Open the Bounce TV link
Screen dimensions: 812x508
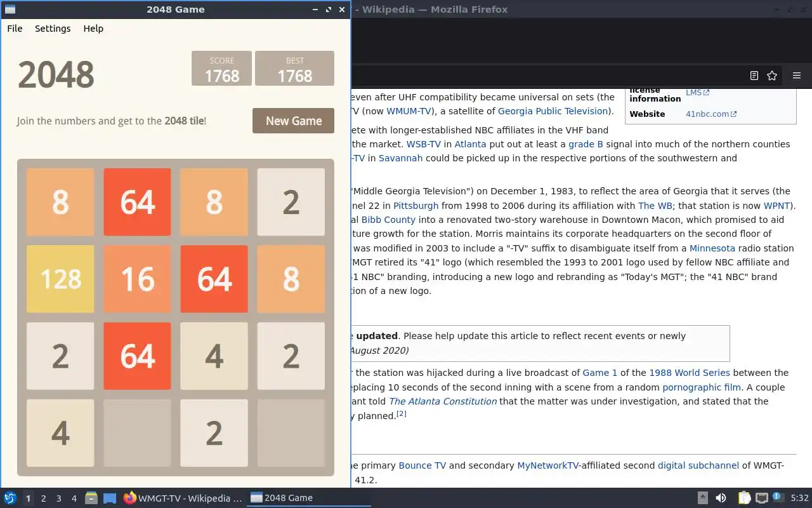[422, 465]
